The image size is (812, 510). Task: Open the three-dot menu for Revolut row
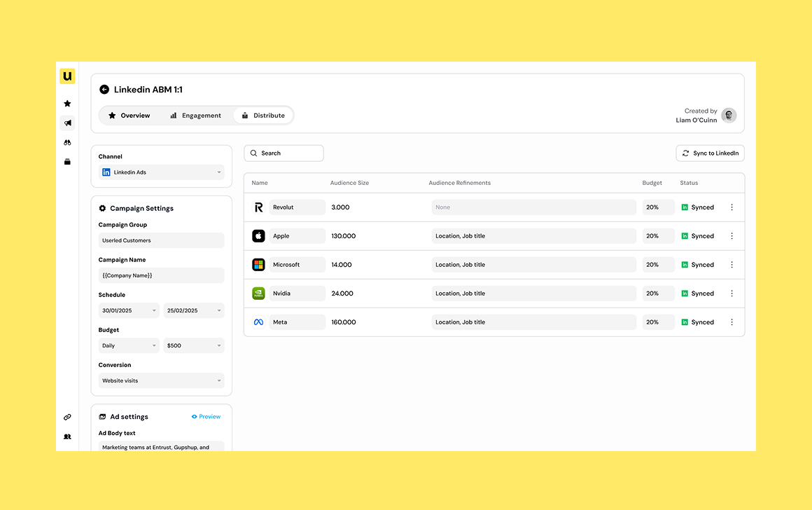click(731, 207)
